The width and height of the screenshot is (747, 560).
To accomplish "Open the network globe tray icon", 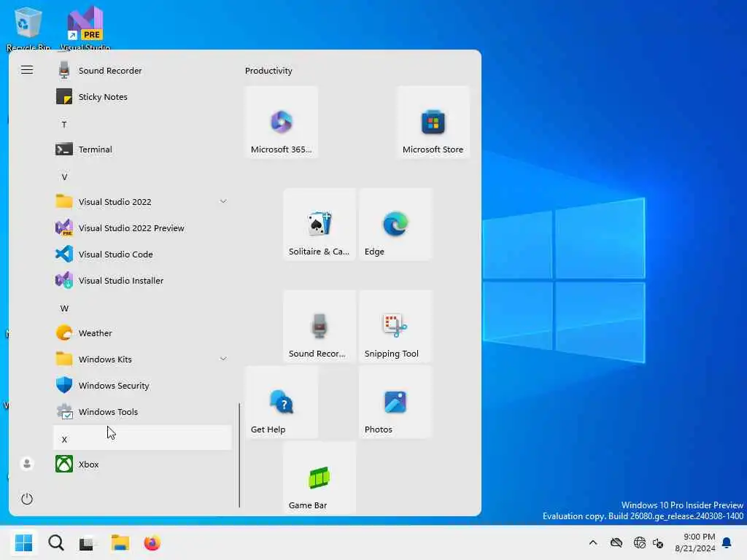I will tap(639, 542).
